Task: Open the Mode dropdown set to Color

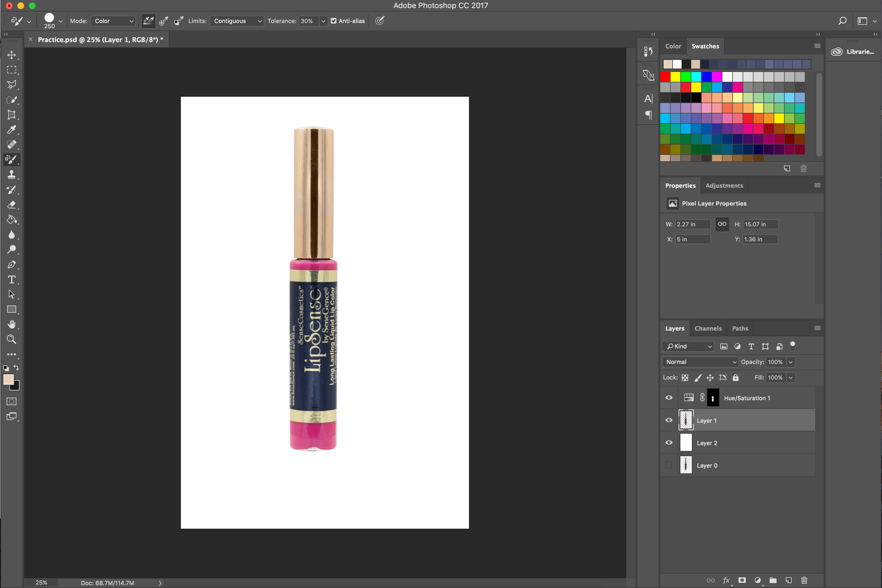Action: pos(113,21)
